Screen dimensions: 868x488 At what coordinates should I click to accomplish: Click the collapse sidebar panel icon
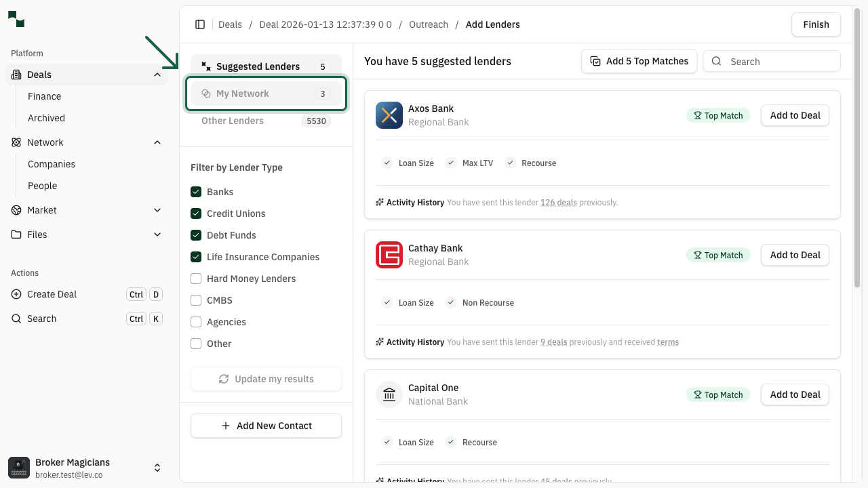(x=200, y=24)
